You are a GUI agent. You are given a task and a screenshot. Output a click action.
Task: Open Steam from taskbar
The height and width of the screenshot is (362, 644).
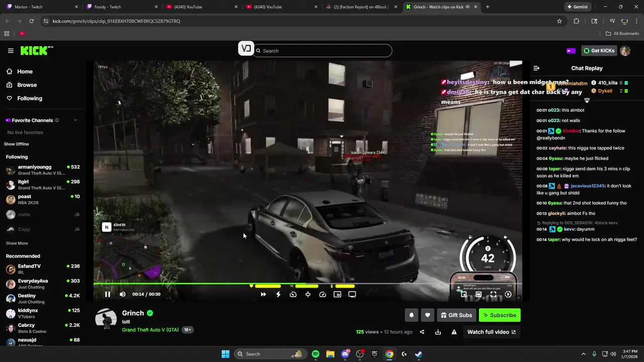point(419,354)
